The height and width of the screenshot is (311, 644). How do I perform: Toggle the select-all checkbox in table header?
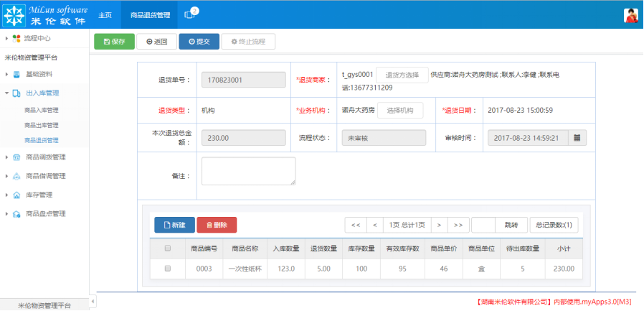[x=168, y=249]
